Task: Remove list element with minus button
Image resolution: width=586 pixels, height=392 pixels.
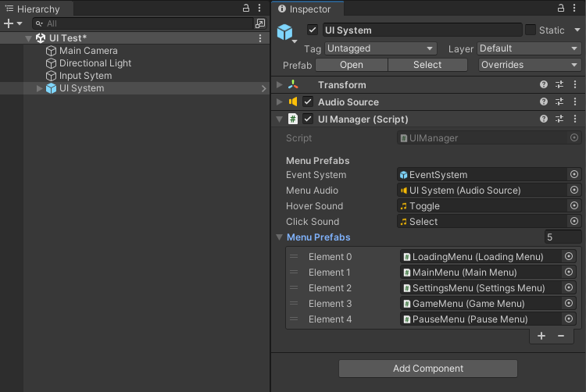Action: click(x=560, y=336)
